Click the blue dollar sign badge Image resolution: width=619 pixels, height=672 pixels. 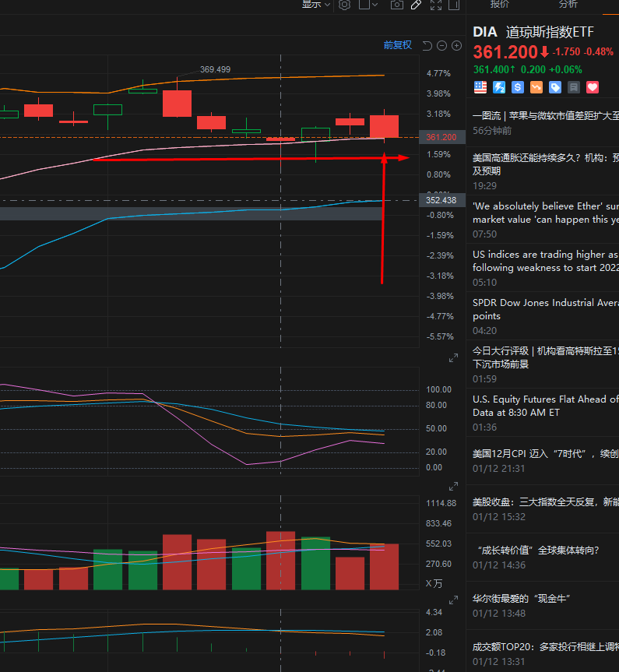(x=518, y=87)
